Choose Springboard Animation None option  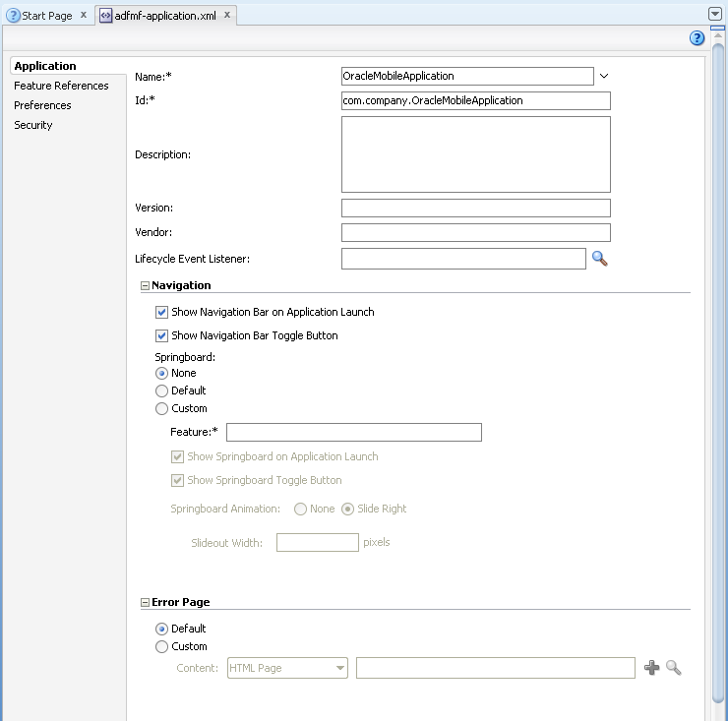pyautogui.click(x=300, y=510)
